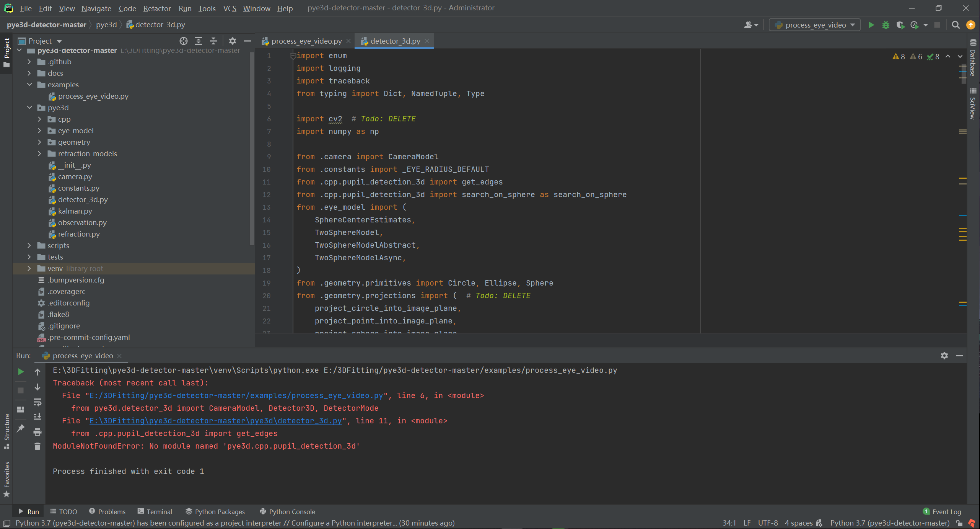Close the detector_3d.py editor tab
Image resolution: width=980 pixels, height=529 pixels.
(427, 41)
